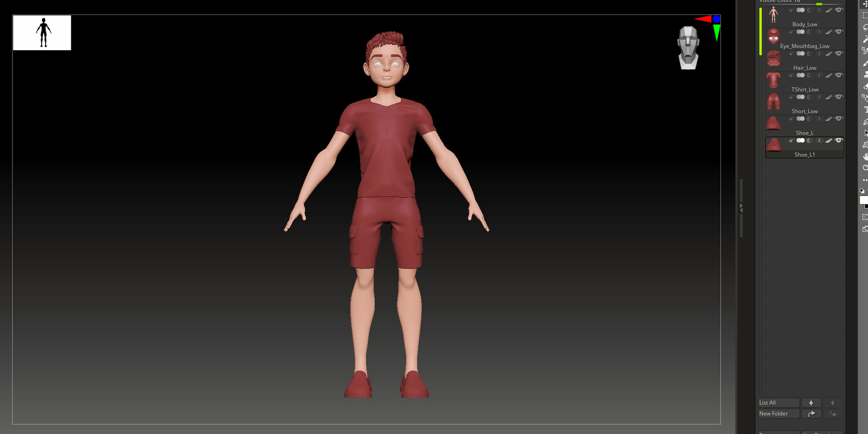Click the green Y axis cone
Image resolution: width=868 pixels, height=434 pixels.
point(717,33)
